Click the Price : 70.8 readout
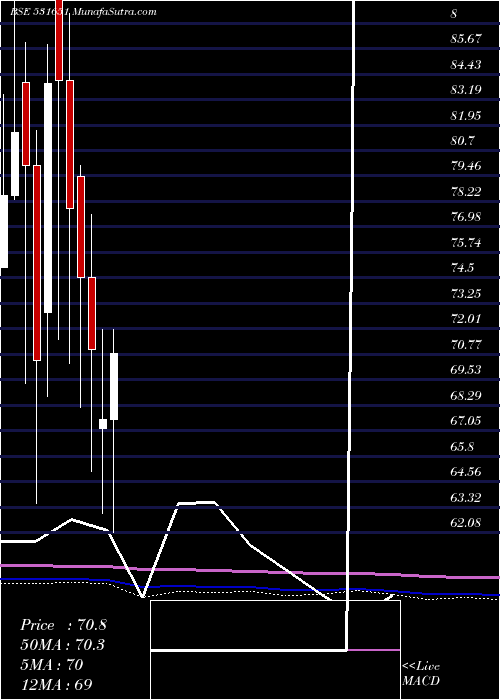Screen dimensions: 500x700 click(x=63, y=625)
